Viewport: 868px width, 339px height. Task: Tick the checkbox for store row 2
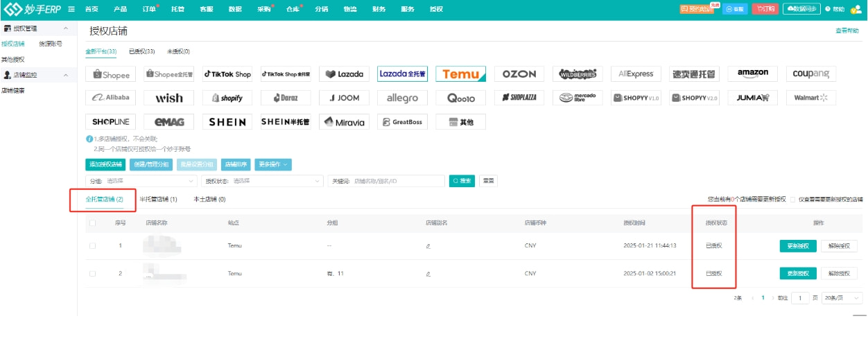point(92,274)
